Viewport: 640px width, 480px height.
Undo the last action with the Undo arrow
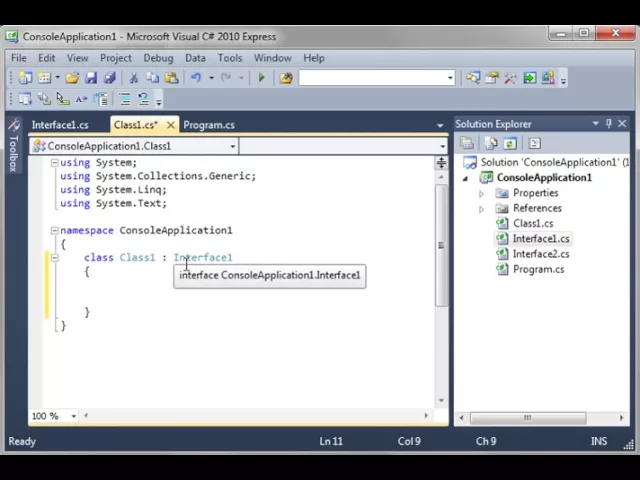click(196, 78)
